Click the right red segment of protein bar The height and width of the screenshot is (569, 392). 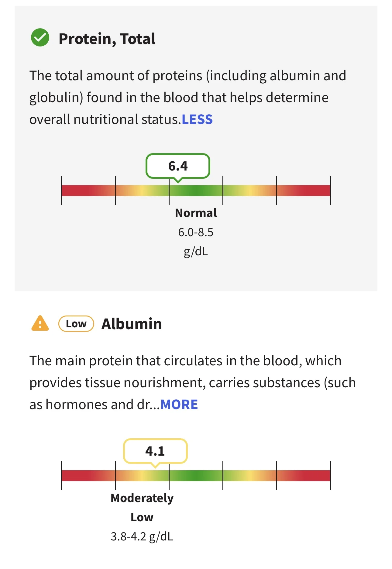point(304,191)
